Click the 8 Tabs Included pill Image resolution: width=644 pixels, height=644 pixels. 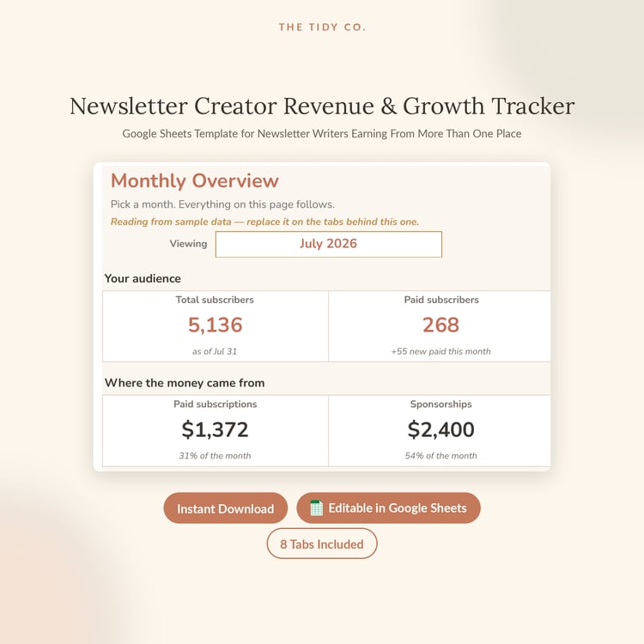point(322,544)
